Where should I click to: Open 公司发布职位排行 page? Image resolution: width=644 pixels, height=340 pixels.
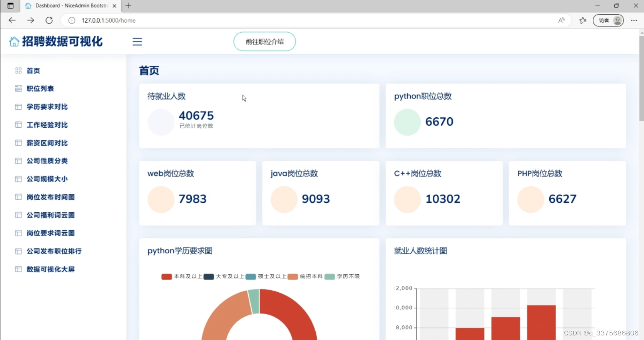[54, 251]
